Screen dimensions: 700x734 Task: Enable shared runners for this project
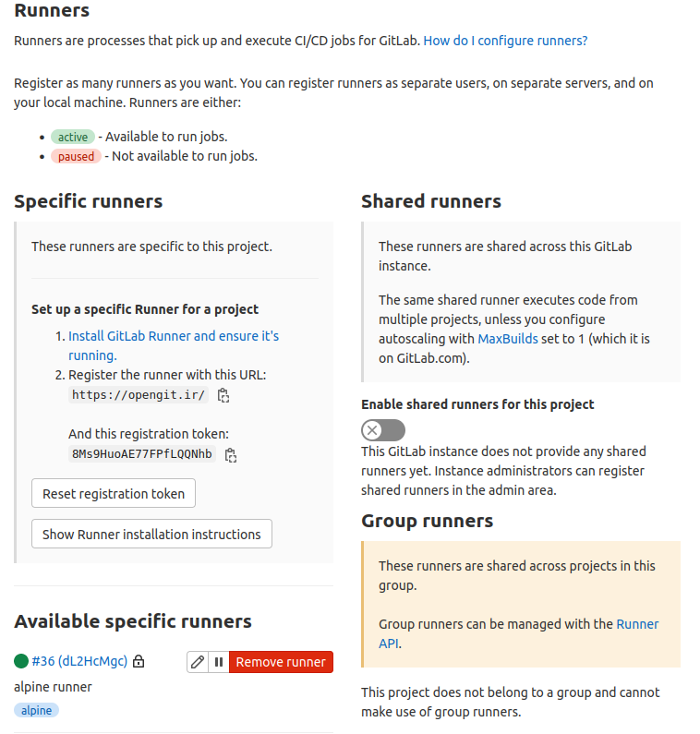[382, 430]
